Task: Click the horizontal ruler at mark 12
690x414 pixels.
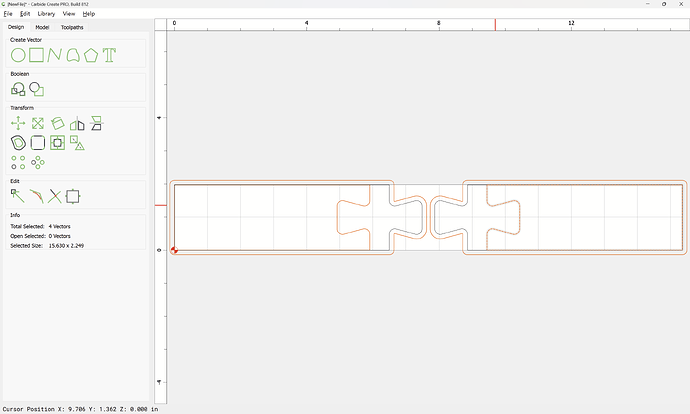Action: point(571,23)
